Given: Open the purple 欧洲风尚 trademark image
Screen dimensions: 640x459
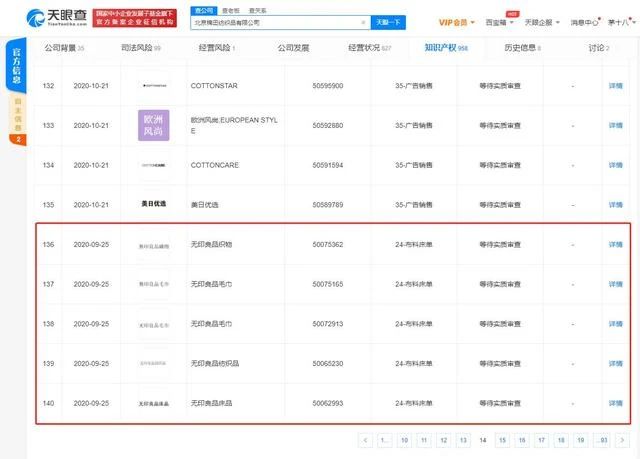Looking at the screenshot, I should (x=154, y=125).
